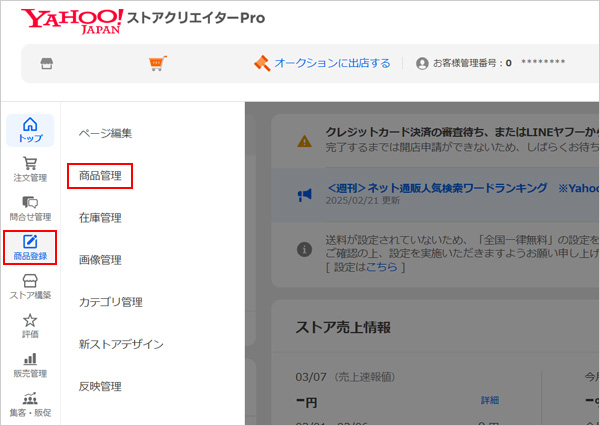Open 評価 star in the sidebar
Screen dimensions: 600x426
[30, 326]
